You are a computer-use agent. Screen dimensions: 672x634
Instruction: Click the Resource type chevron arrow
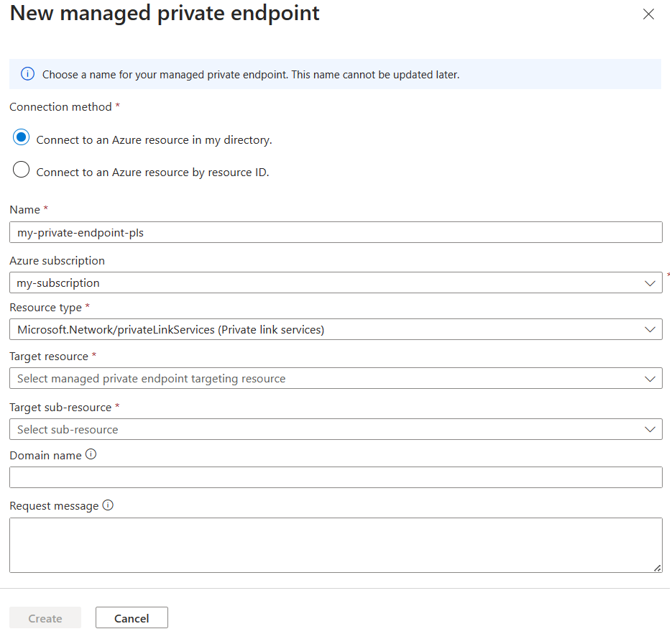point(650,330)
